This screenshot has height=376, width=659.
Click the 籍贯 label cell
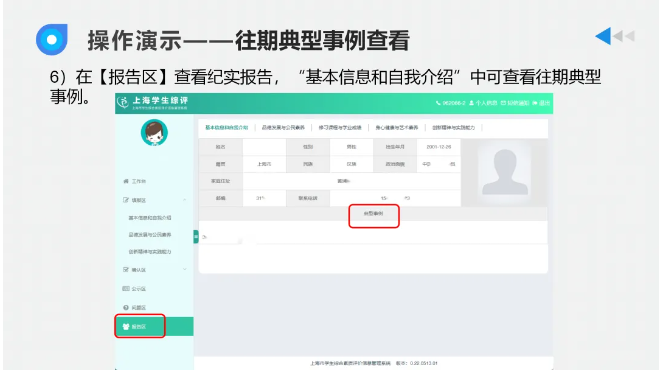point(221,164)
